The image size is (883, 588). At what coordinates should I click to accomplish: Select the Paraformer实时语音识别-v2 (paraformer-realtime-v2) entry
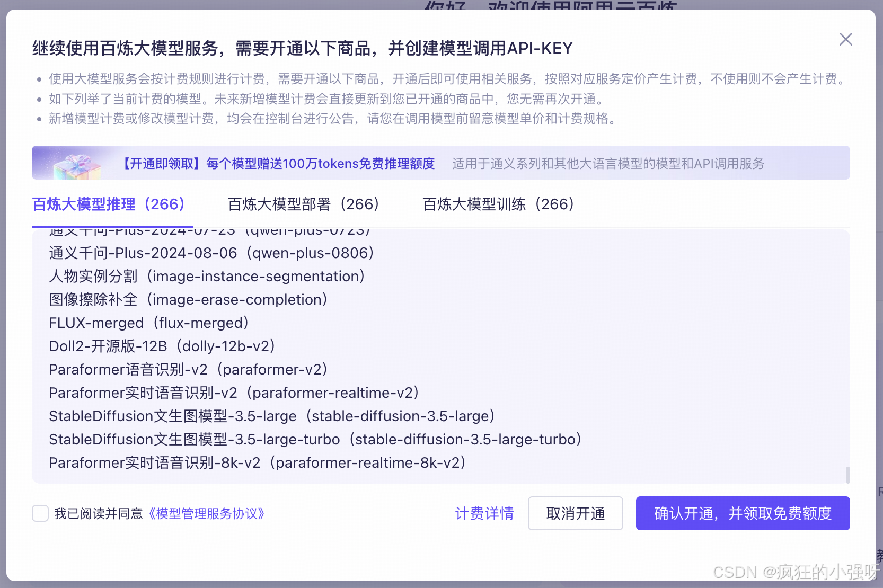coord(235,393)
